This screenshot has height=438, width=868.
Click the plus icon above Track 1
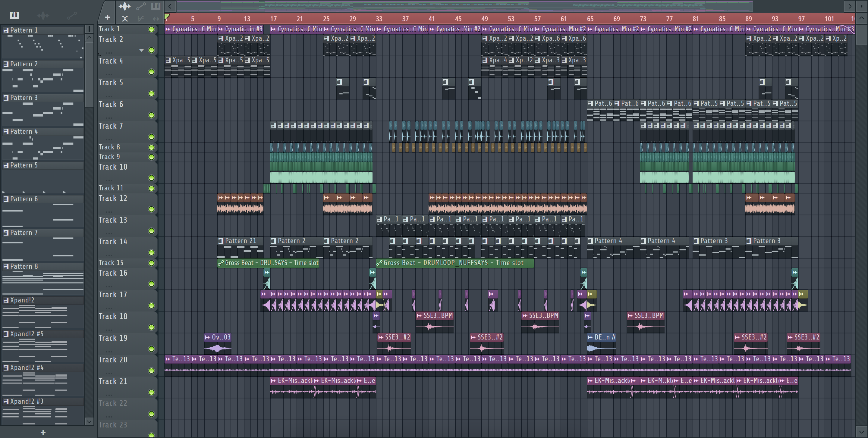click(x=108, y=17)
